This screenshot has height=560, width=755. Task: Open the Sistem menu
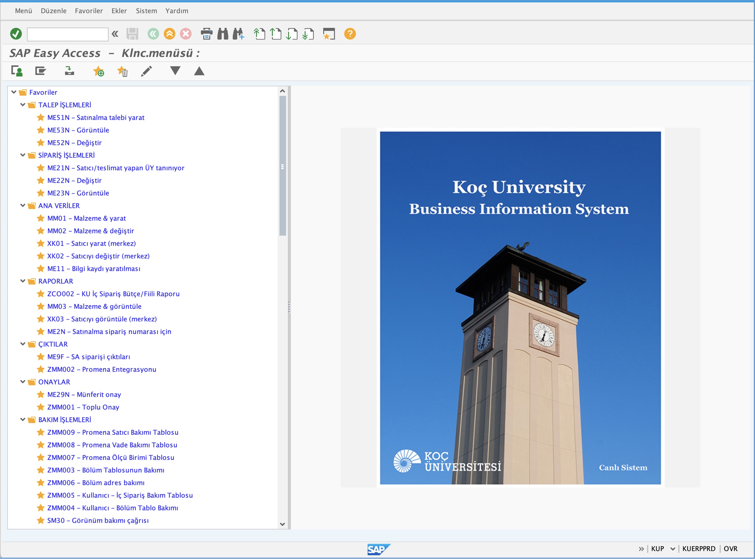tap(146, 11)
